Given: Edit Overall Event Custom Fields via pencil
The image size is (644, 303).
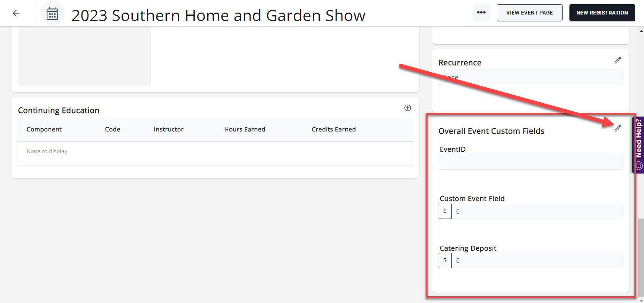Looking at the screenshot, I should pyautogui.click(x=618, y=128).
